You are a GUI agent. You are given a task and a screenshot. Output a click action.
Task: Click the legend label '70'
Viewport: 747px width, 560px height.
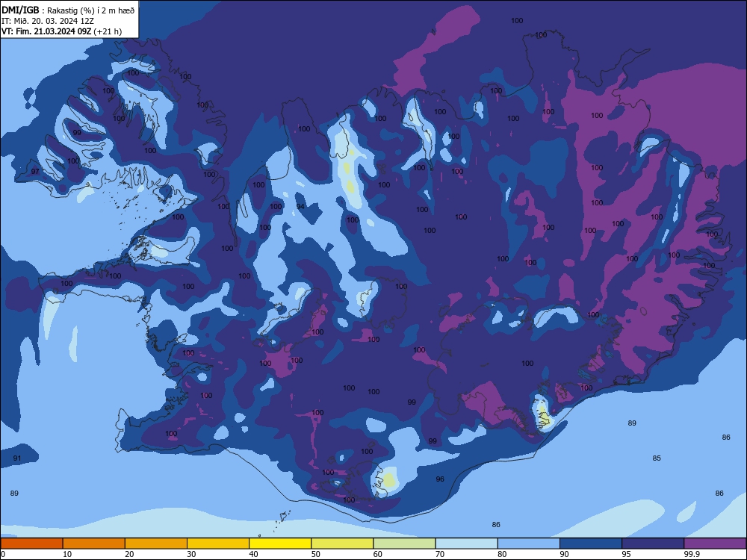tap(440, 554)
